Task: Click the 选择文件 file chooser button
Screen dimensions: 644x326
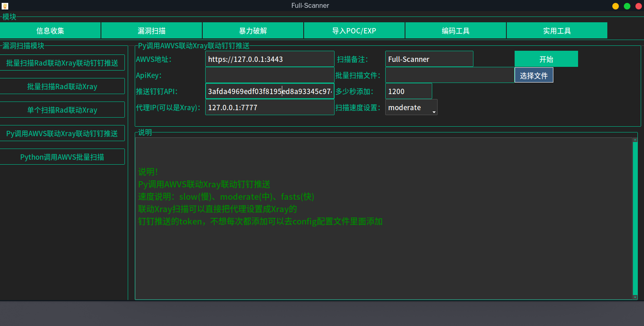Action: [x=534, y=76]
